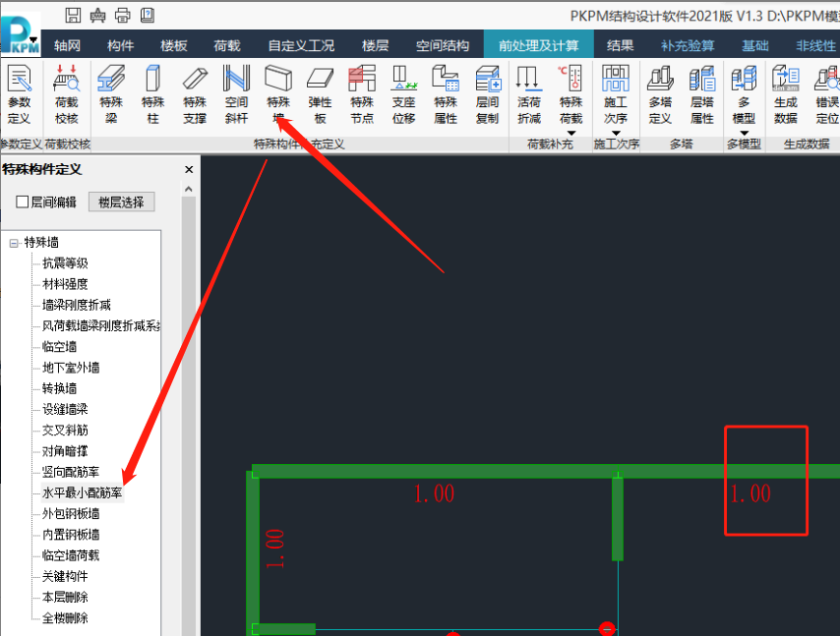Switch to 结果 ribbon tab
The width and height of the screenshot is (840, 636).
[620, 45]
